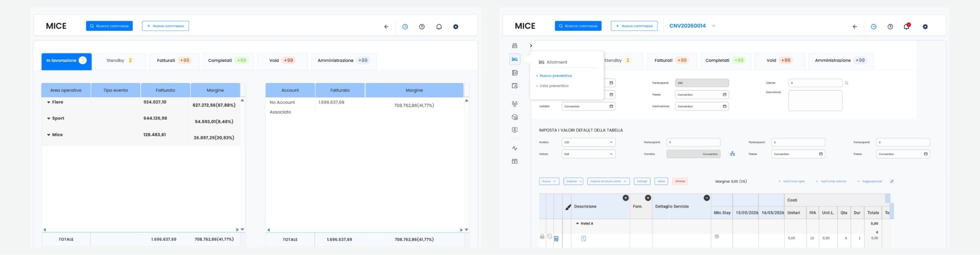Click the paintbrush icon in the table header

coord(568,207)
